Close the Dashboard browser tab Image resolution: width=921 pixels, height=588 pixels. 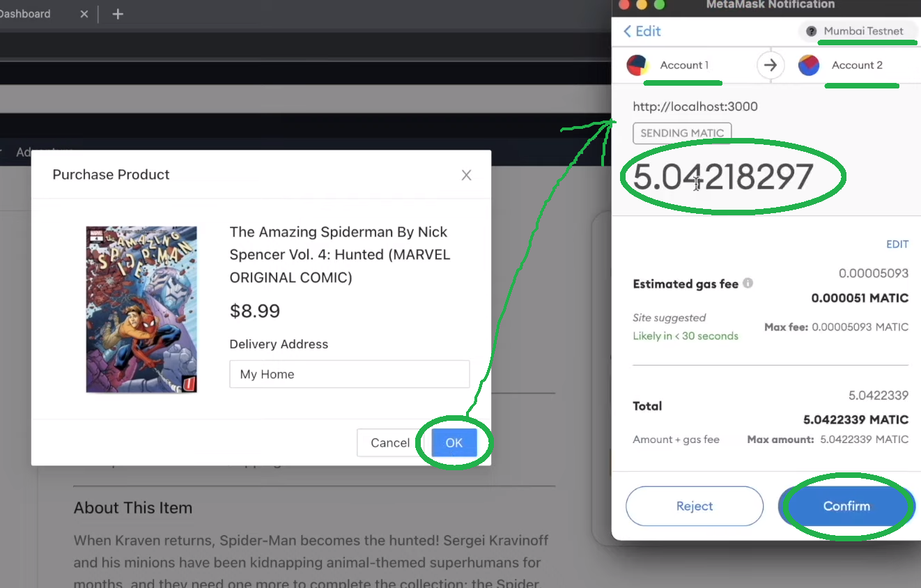point(84,14)
